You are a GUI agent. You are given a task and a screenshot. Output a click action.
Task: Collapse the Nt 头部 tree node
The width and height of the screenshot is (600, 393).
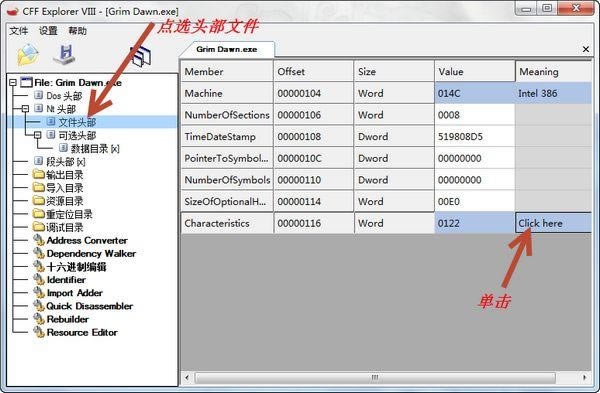click(x=25, y=109)
